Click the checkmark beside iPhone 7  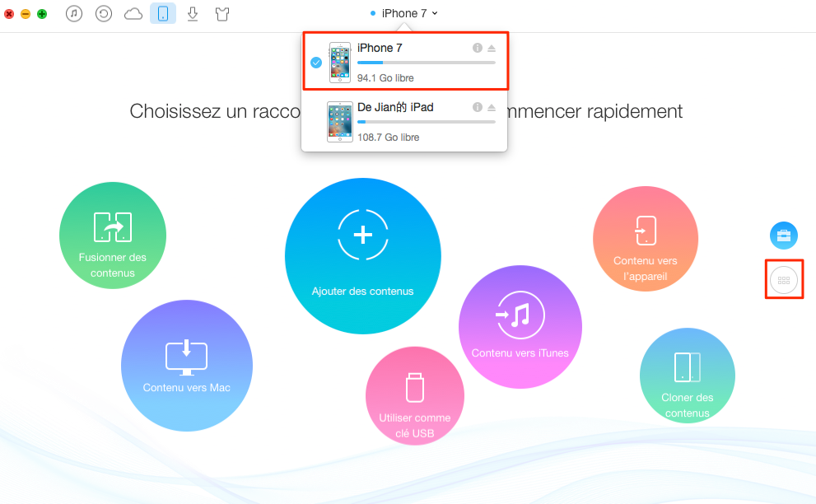(x=316, y=63)
